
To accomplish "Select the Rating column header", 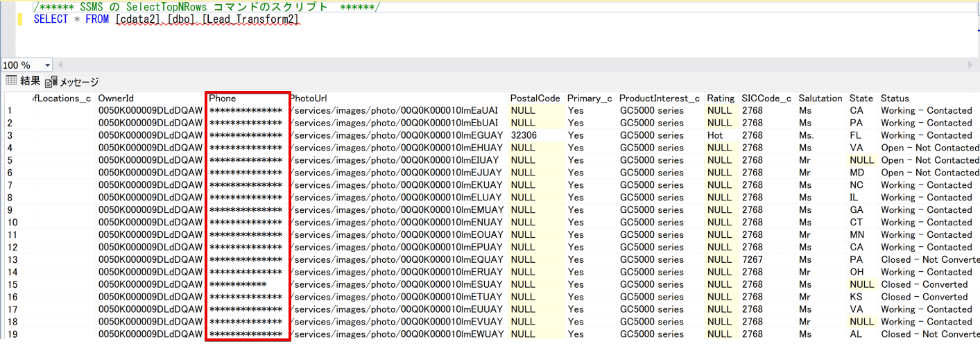I will pyautogui.click(x=721, y=98).
